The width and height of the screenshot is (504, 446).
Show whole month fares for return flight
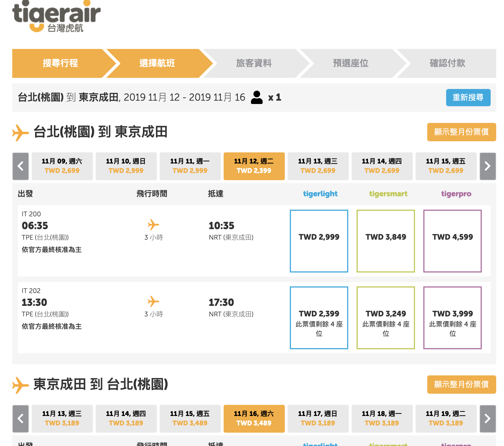pyautogui.click(x=461, y=385)
